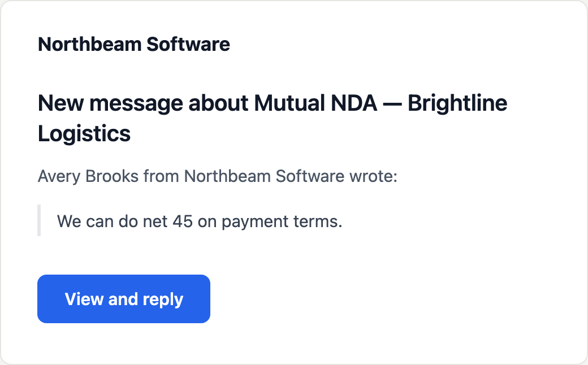The image size is (588, 365).
Task: Click the word Brightline in the heading
Action: [457, 103]
